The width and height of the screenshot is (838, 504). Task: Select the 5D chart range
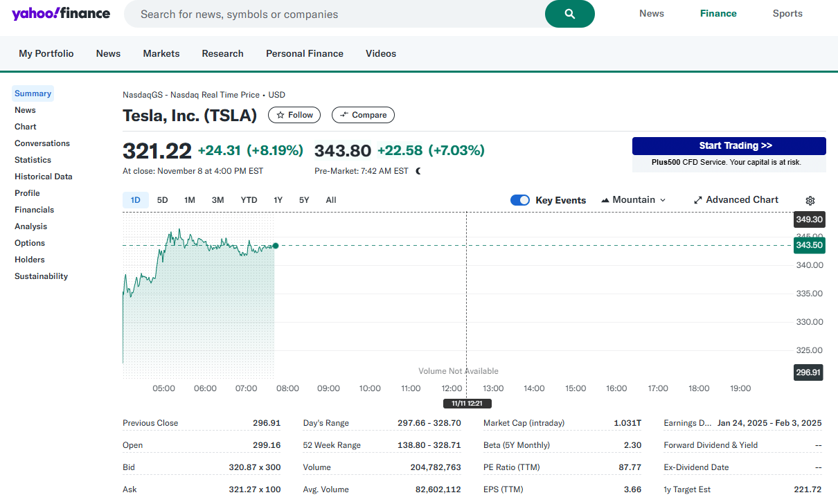(163, 200)
